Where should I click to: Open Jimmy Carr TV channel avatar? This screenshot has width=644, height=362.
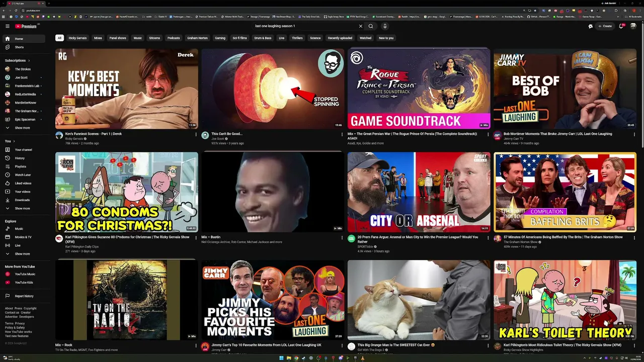[x=497, y=135]
